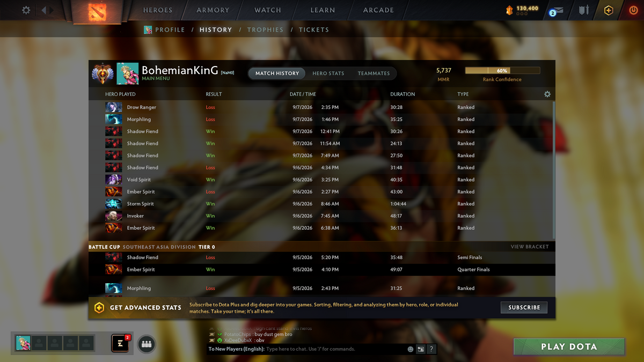Click the red power quit icon
Viewport: 644px width, 362px height.
coord(633,10)
